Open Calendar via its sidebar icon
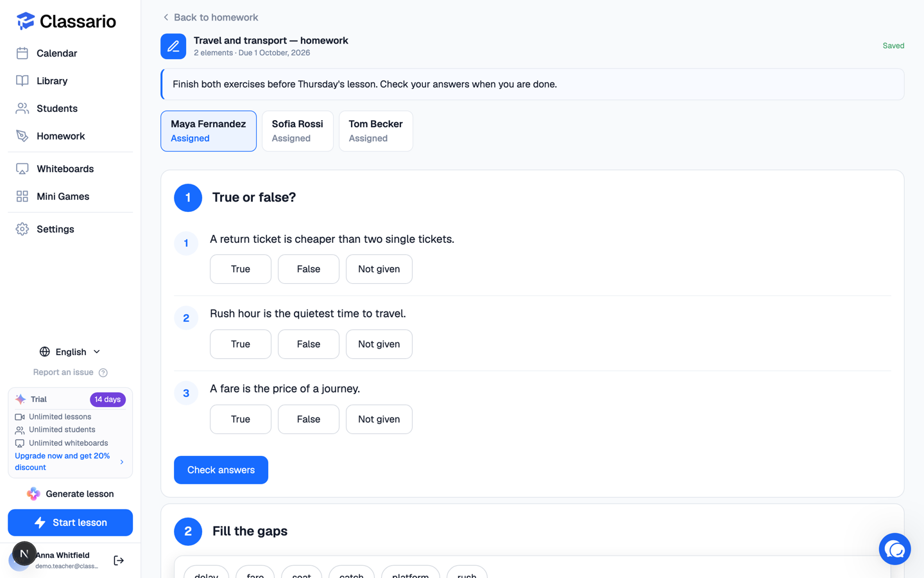 tap(22, 53)
